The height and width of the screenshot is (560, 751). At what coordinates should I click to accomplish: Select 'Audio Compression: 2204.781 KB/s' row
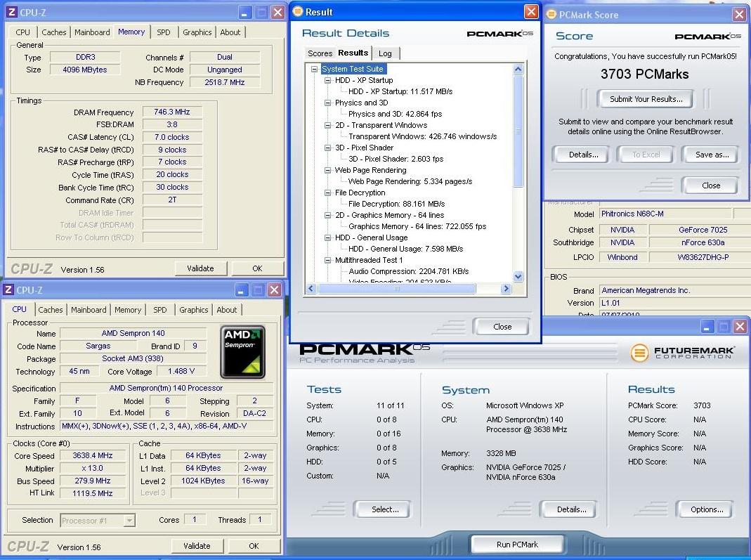[409, 272]
